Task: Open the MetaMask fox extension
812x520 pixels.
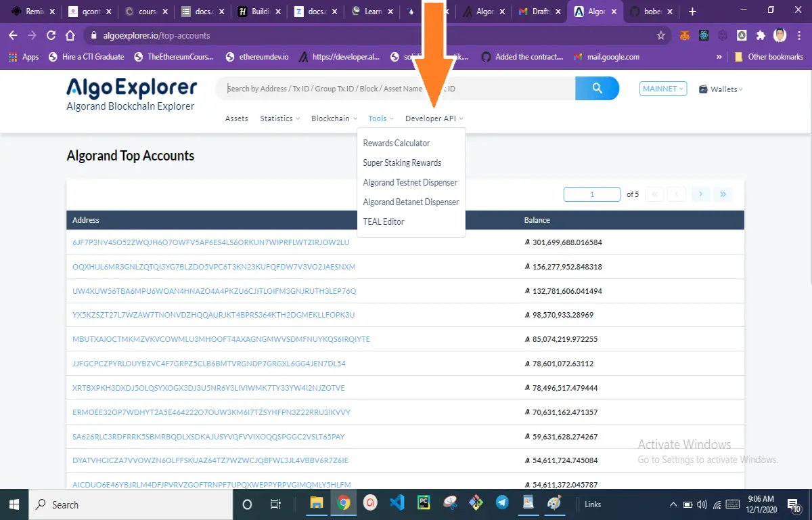Action: 685,35
